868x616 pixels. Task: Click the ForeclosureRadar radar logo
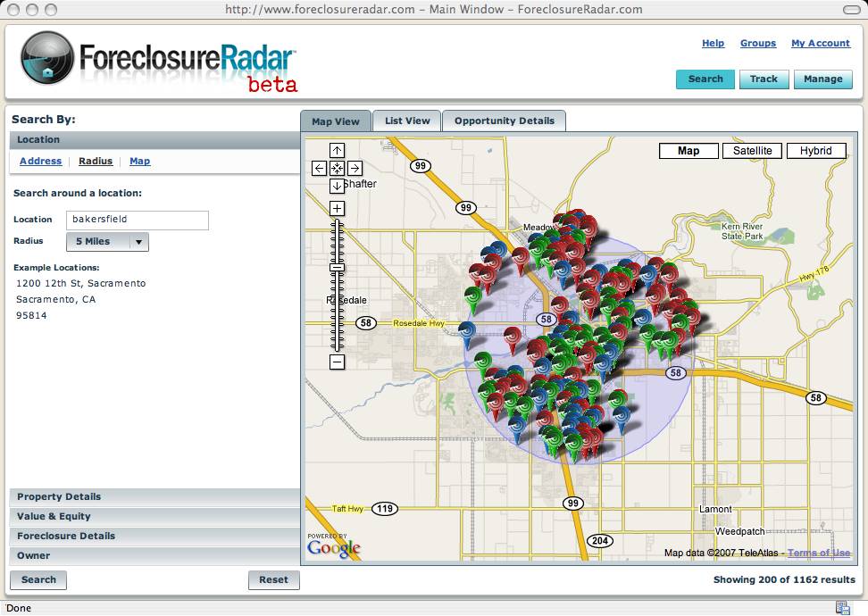click(x=47, y=58)
